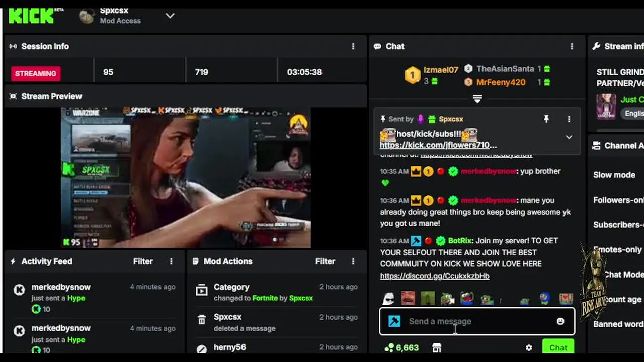The width and height of the screenshot is (644, 362).
Task: Click the Stream Preview header icon
Action: 13,96
